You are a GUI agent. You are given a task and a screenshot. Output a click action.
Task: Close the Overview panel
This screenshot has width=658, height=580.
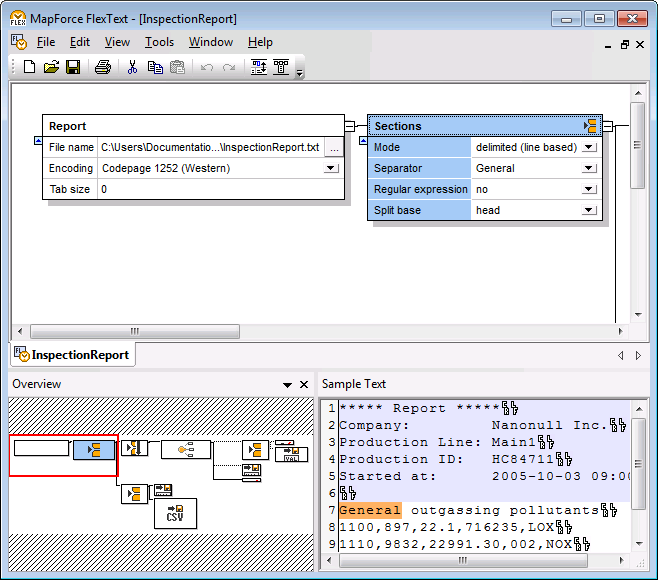304,384
